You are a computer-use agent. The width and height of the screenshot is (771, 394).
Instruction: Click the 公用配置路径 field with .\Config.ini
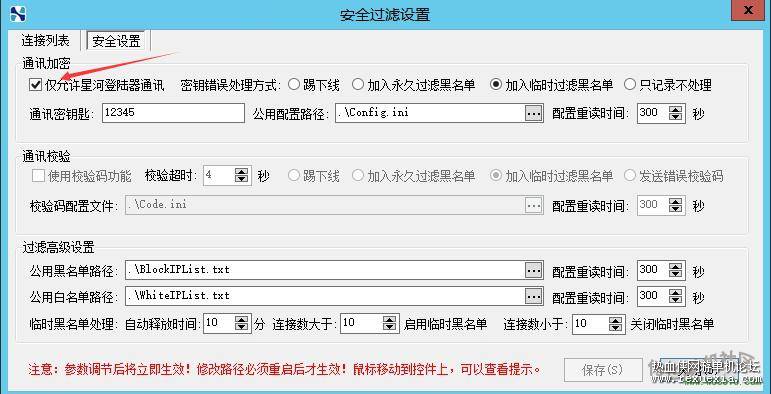point(430,113)
